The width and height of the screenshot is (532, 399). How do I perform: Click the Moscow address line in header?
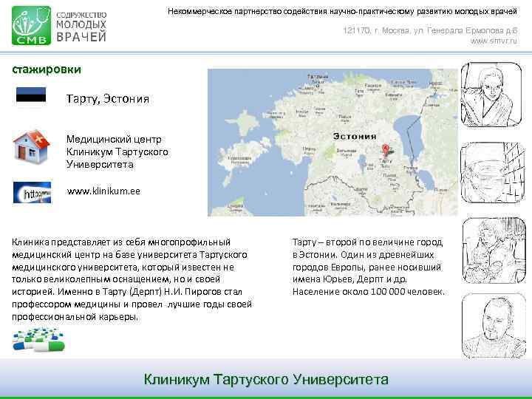(x=430, y=30)
